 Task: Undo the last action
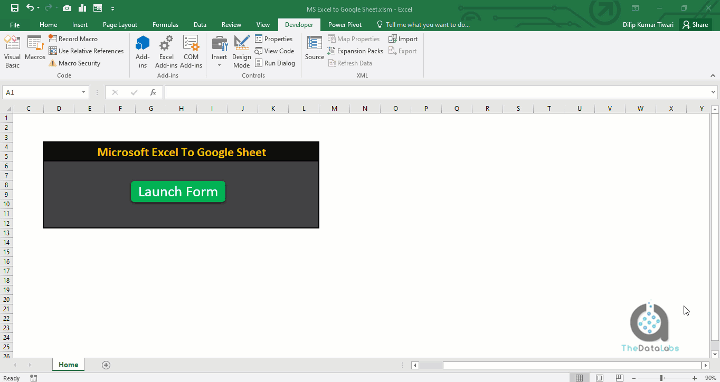[30, 8]
